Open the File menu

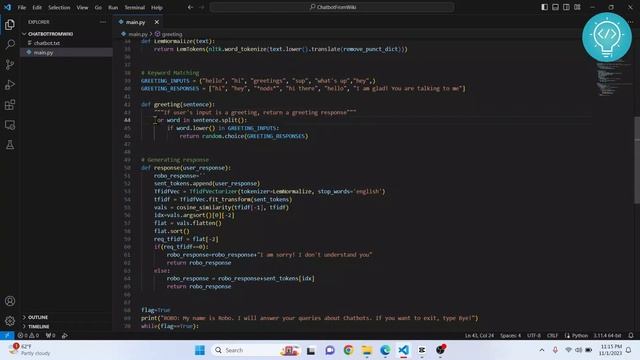click(22, 7)
